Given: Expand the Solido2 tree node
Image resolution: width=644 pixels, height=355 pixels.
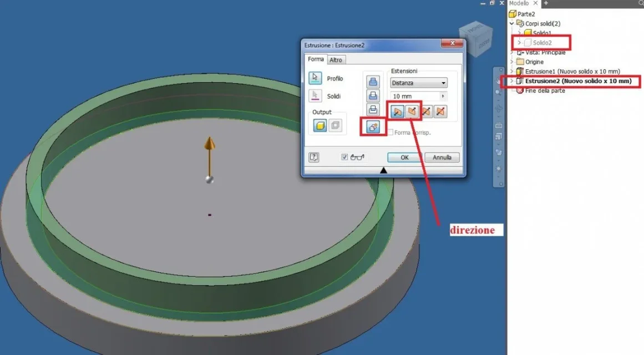Looking at the screenshot, I should coord(519,42).
